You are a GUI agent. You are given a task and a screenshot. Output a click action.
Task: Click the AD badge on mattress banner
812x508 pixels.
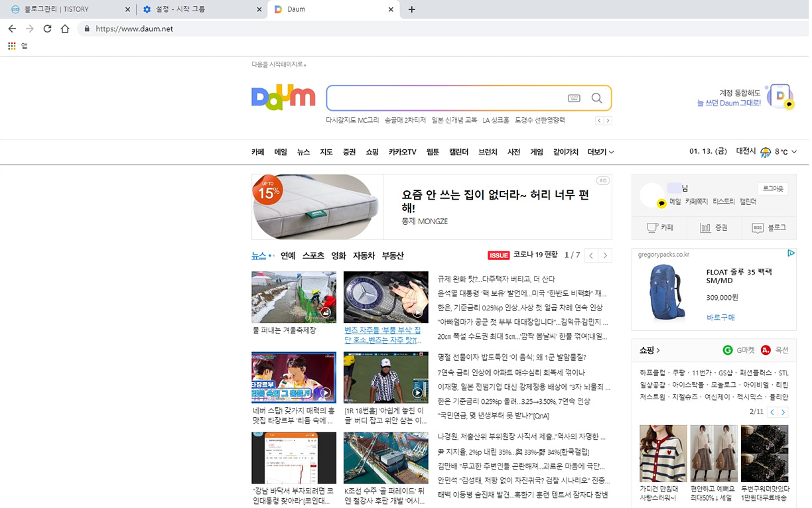click(602, 180)
